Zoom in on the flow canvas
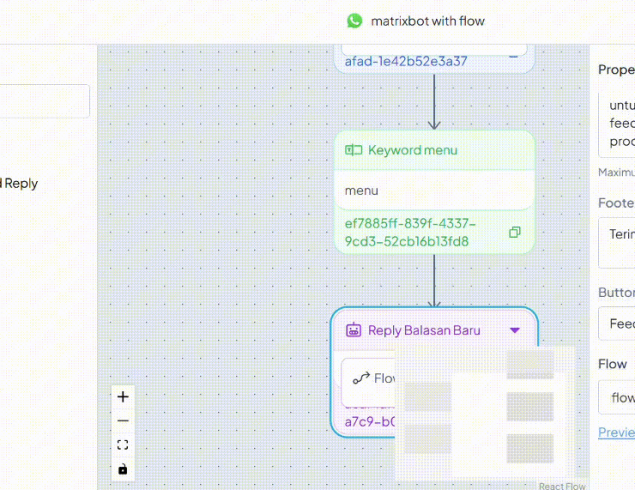The image size is (635, 490). [x=123, y=396]
